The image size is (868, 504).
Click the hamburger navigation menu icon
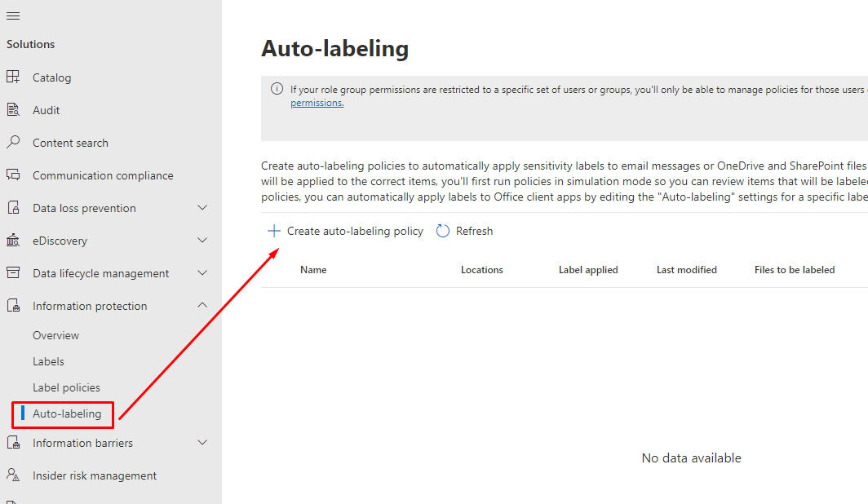click(x=13, y=15)
